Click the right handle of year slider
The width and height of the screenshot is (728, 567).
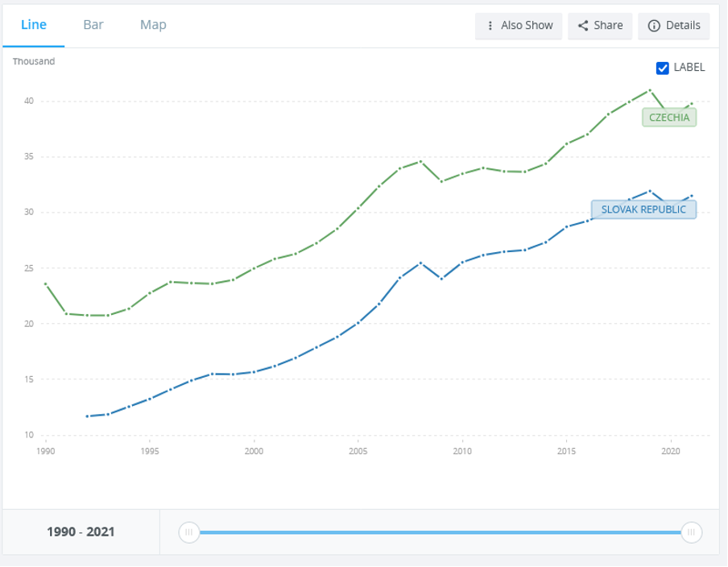[690, 532]
